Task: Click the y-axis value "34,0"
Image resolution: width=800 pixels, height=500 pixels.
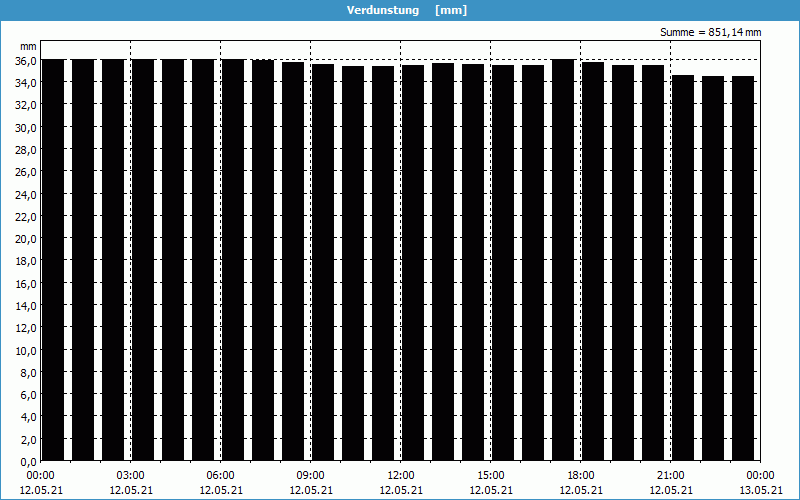Action: 26,83
